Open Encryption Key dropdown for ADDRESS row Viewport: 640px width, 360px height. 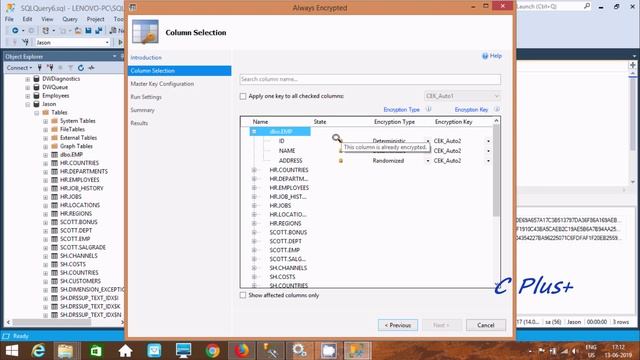[x=488, y=161]
